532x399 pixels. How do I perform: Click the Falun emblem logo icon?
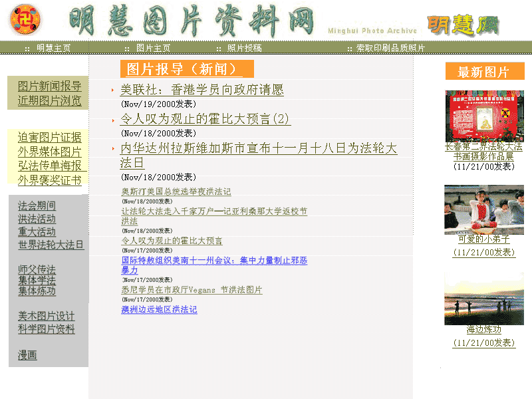(25, 20)
